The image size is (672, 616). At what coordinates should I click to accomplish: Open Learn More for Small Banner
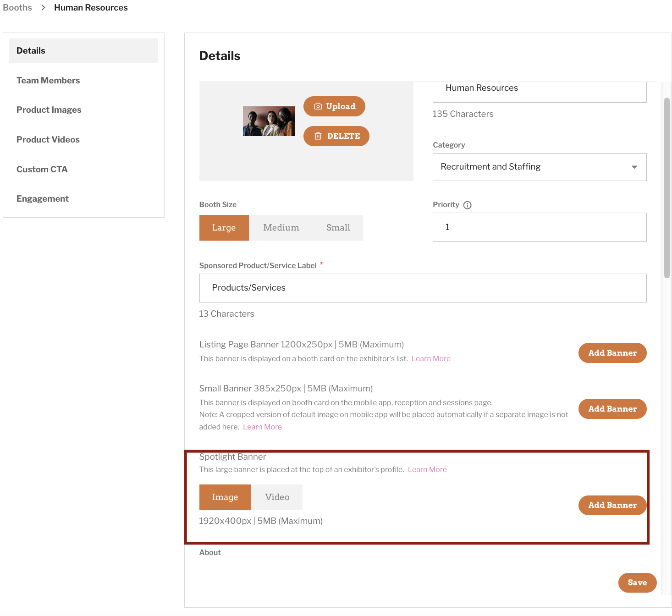262,427
